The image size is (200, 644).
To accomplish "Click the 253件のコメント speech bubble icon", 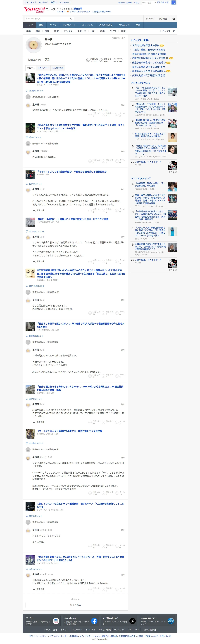I will tap(27, 443).
